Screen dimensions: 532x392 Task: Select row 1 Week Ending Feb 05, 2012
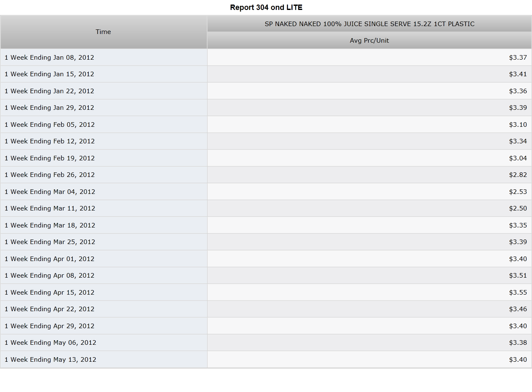266,125
